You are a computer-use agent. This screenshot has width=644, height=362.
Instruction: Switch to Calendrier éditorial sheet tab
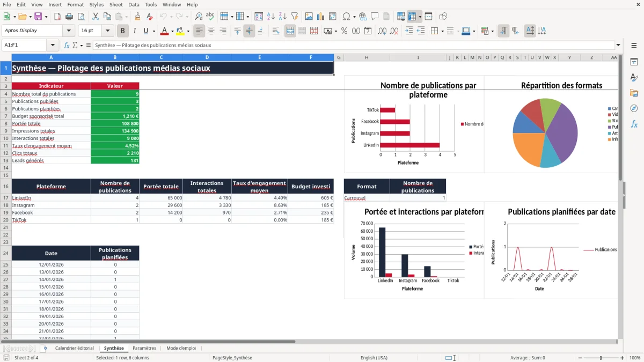[74, 348]
